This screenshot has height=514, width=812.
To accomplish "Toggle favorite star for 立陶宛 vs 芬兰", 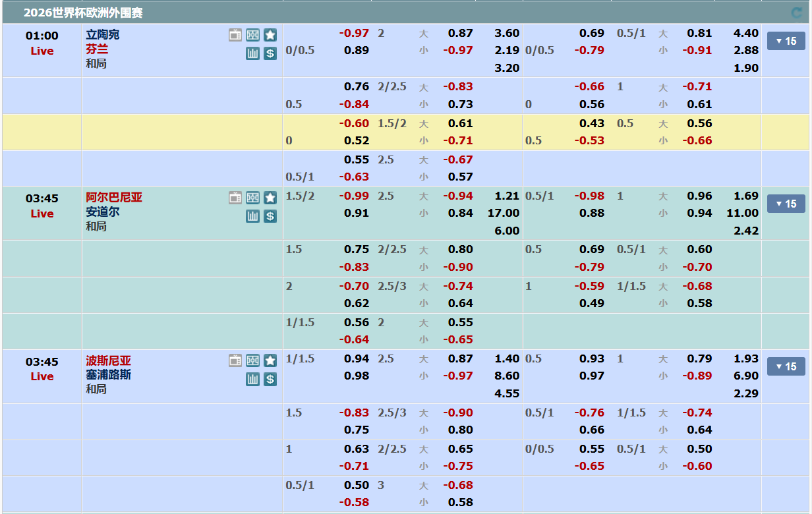I will click(270, 36).
